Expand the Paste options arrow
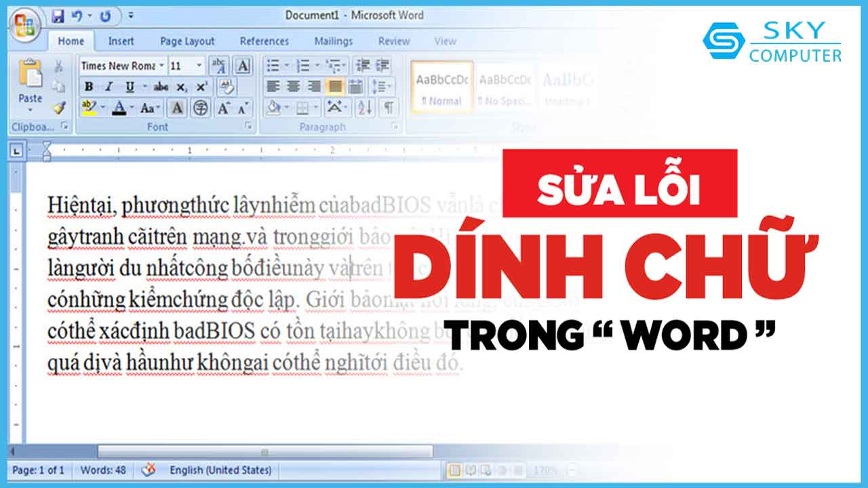 (30, 110)
